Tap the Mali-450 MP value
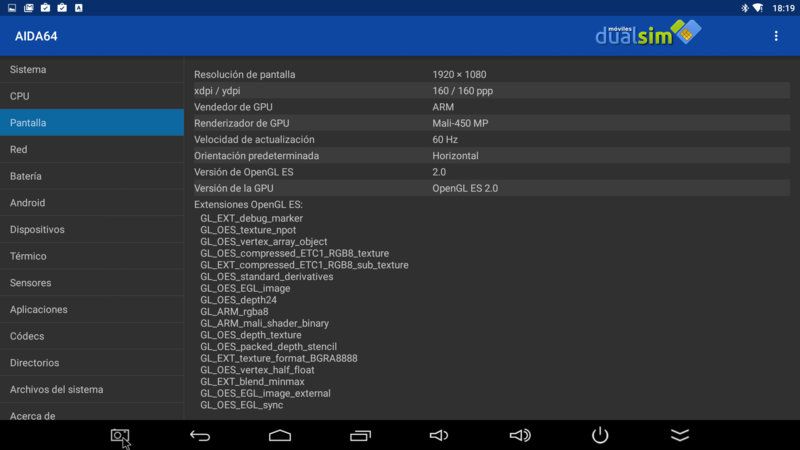 coord(460,123)
